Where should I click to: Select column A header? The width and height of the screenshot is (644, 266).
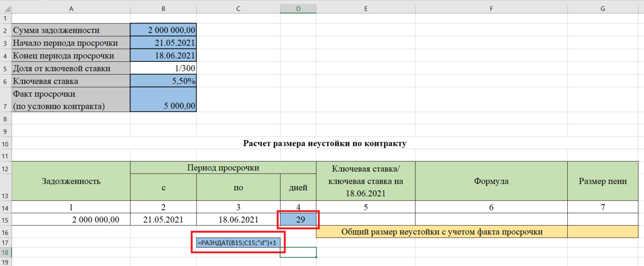point(71,9)
